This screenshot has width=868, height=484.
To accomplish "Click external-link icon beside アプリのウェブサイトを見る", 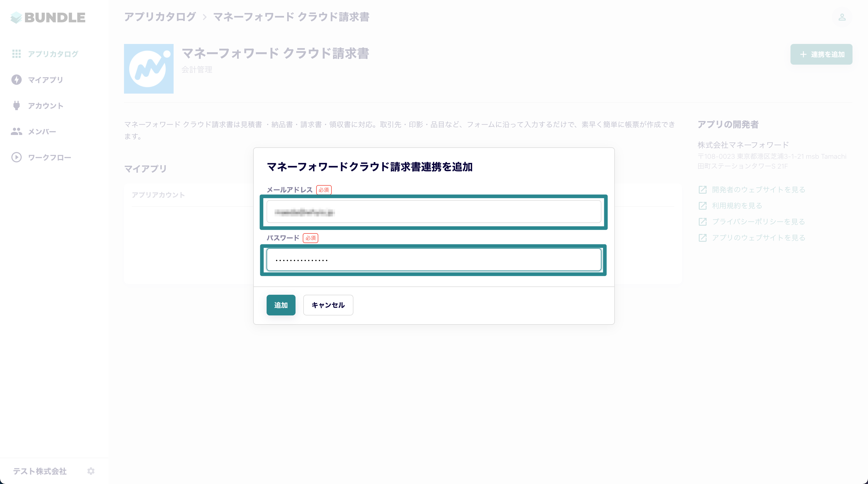I will [703, 238].
